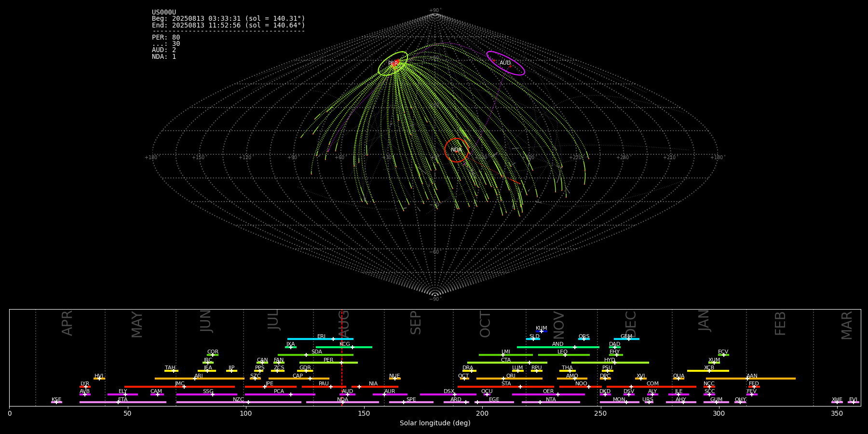
Task: Click the COM shower label in the timeline
Action: tap(652, 384)
